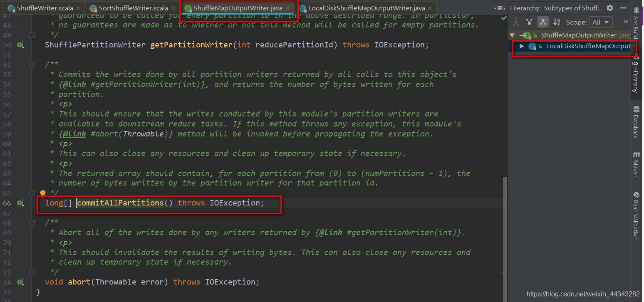Toggle alphabetical sort in Hierarchy

(x=557, y=22)
